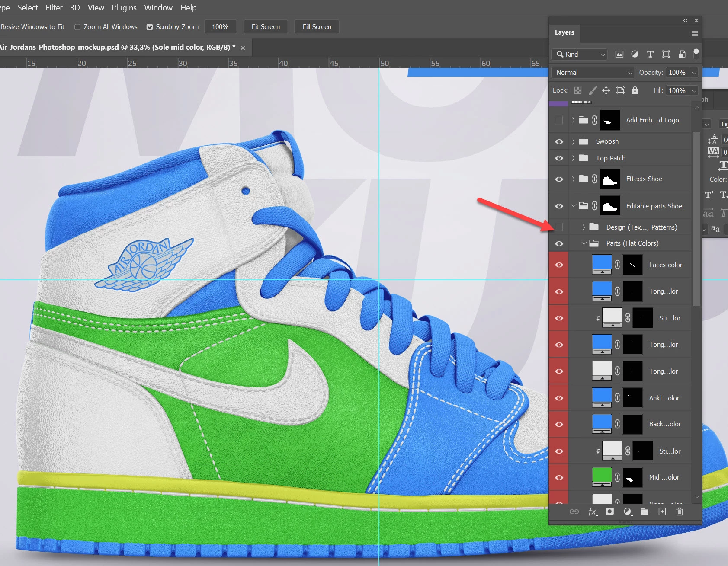Open the Normal blend mode dropdown
Screen dimensions: 728x566
pos(593,73)
